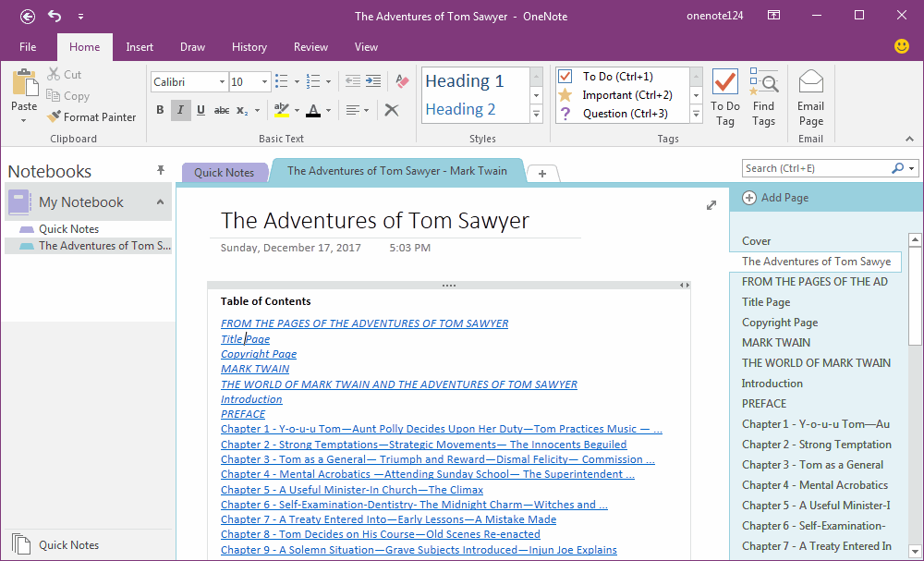Open Ribbon Display Options
This screenshot has height=561, width=924.
tap(773, 16)
